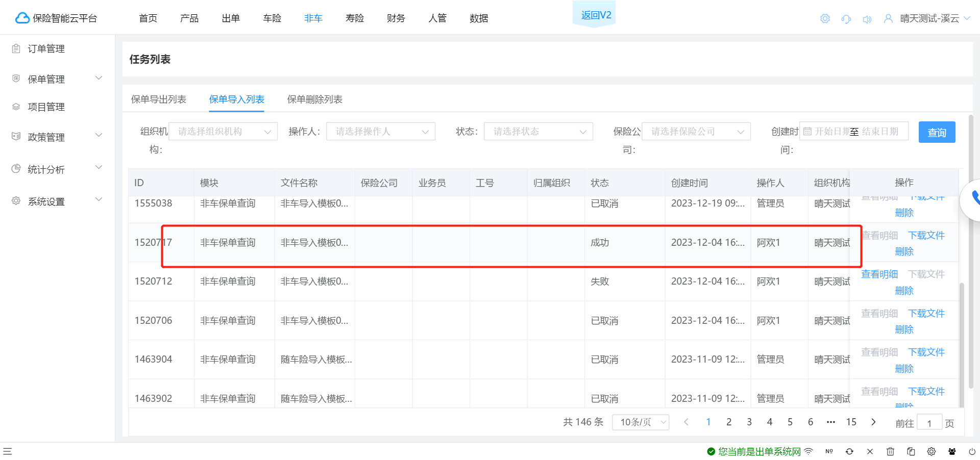Click 下载文件 for row 1520717
980x460 pixels.
click(x=926, y=236)
